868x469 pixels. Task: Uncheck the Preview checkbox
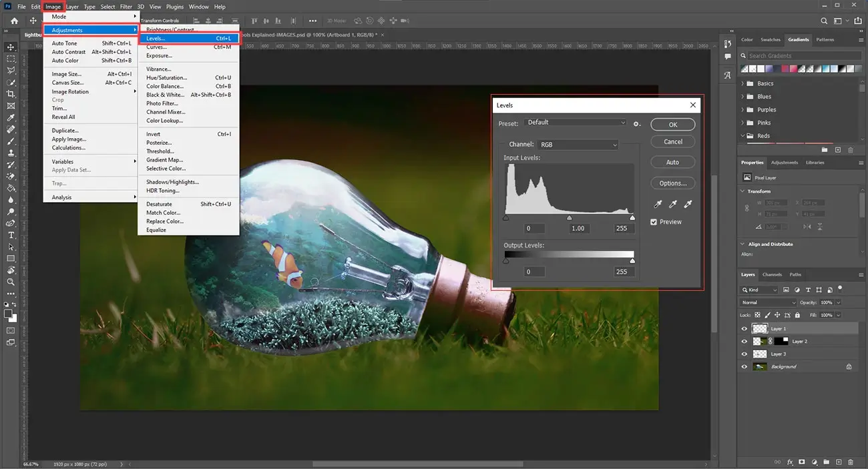pyautogui.click(x=654, y=222)
